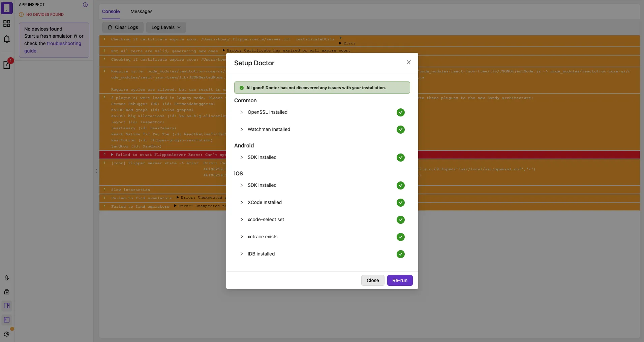Click the App Inspect info icon
Screen dimensions: 644x342
tap(85, 5)
